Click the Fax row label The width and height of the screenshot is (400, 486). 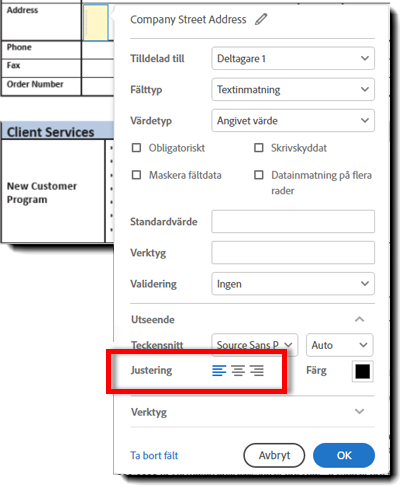[14, 65]
